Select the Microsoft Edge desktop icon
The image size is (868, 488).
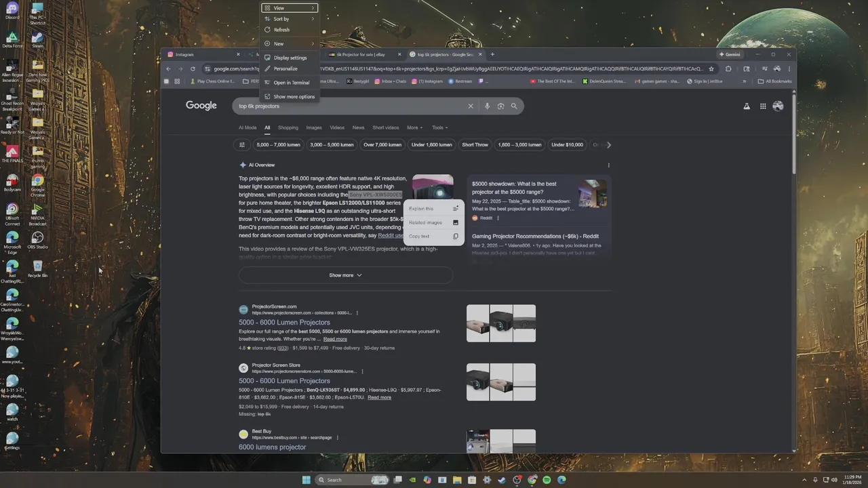pyautogui.click(x=12, y=241)
